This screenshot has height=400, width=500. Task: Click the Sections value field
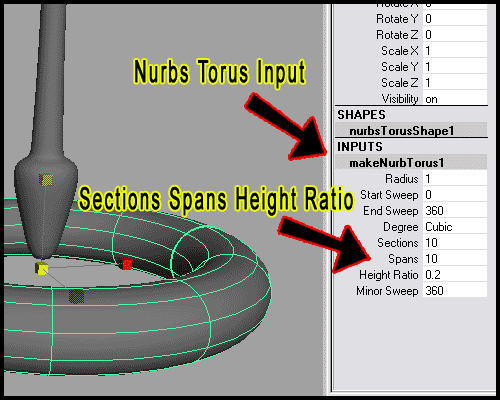coord(455,243)
